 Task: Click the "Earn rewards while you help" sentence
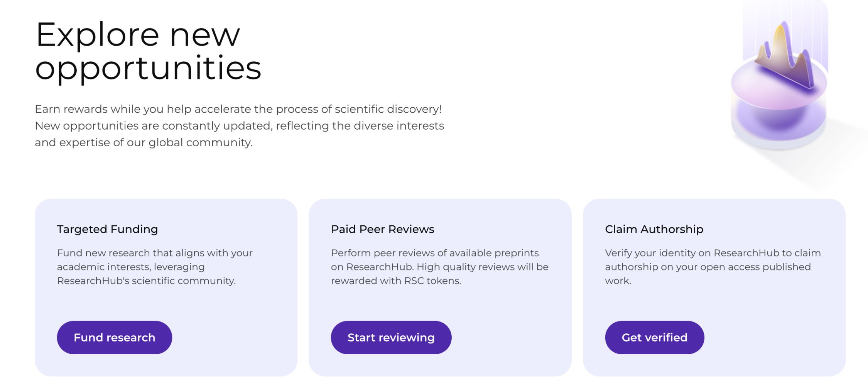point(238,109)
